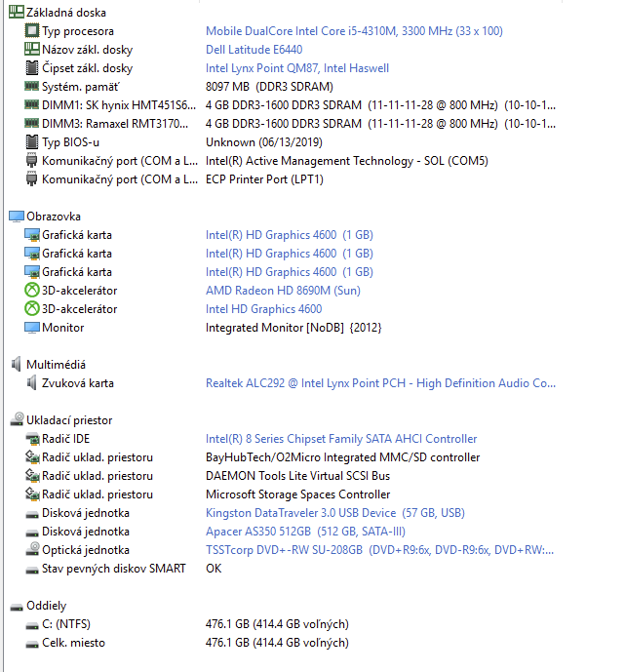Screen dimensions: 625x672
Task: Click the controller icon beside Radič IDE
Action: coord(32,439)
